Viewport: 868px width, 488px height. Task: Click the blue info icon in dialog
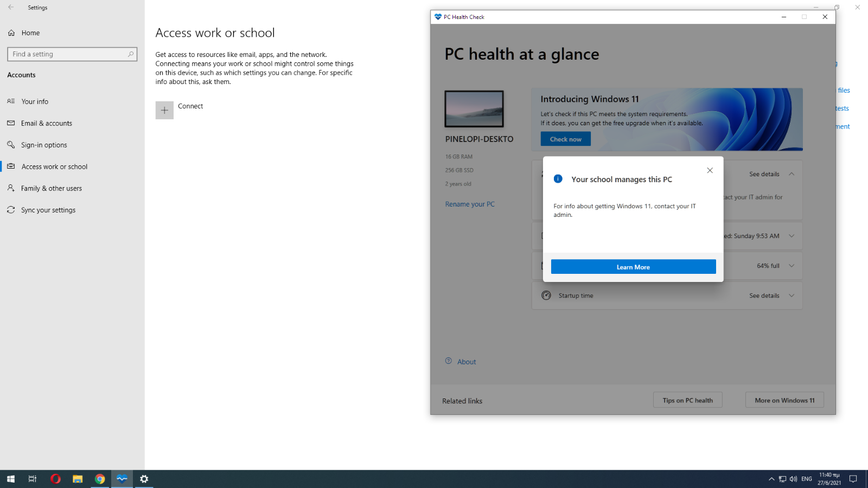click(x=558, y=179)
